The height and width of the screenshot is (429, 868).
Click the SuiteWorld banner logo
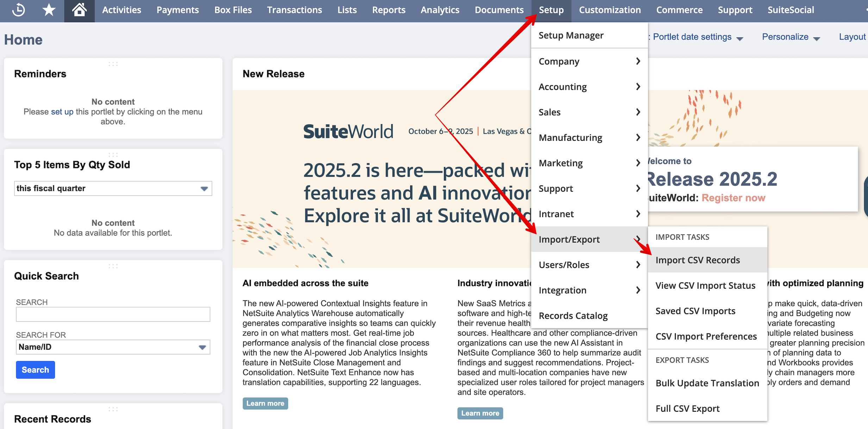[348, 131]
